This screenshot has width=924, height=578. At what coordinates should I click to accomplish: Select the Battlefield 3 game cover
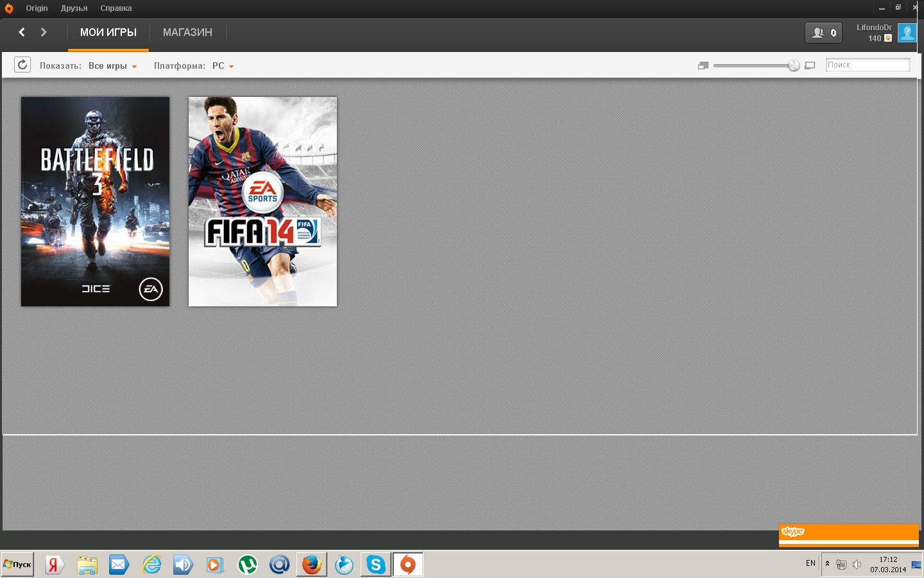pyautogui.click(x=96, y=202)
